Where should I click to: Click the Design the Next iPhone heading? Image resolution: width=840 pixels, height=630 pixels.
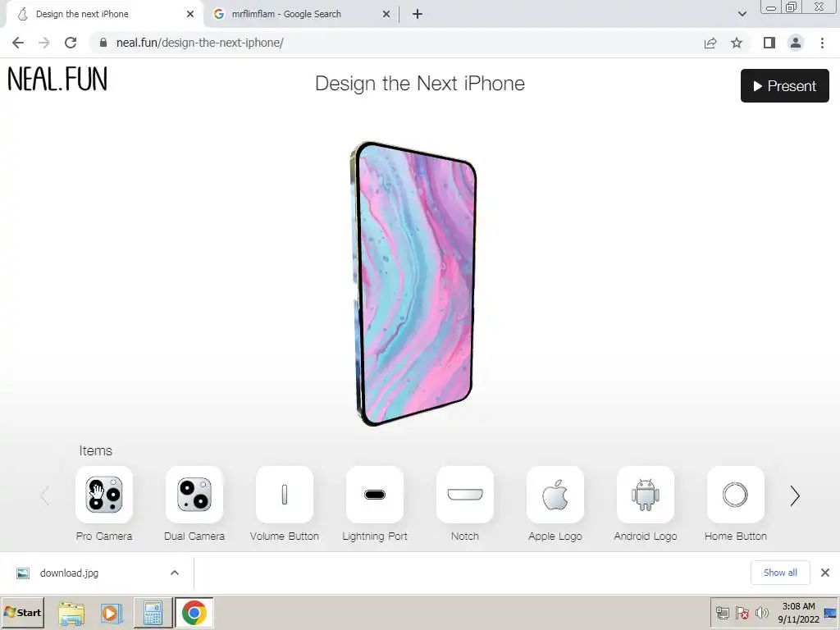coord(419,84)
